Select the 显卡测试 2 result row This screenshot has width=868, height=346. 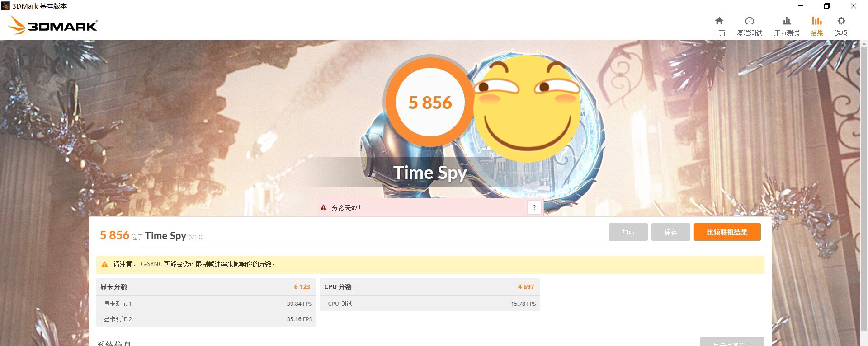[x=206, y=319]
